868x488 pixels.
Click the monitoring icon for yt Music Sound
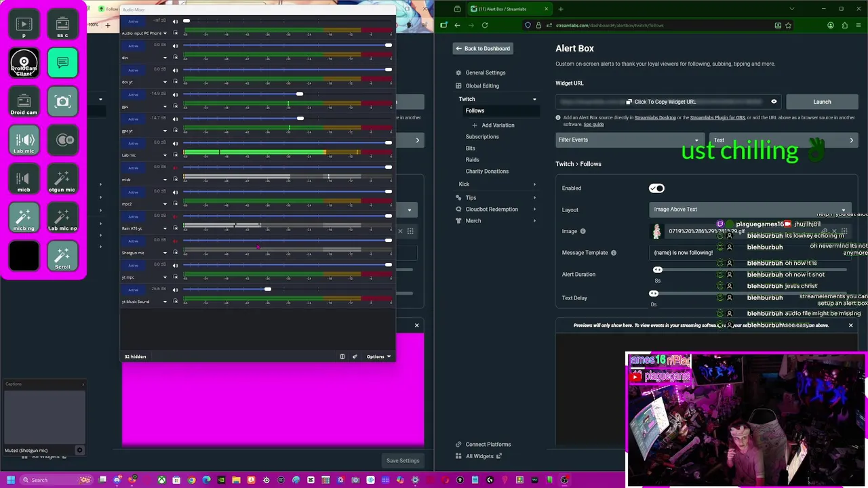[176, 301]
